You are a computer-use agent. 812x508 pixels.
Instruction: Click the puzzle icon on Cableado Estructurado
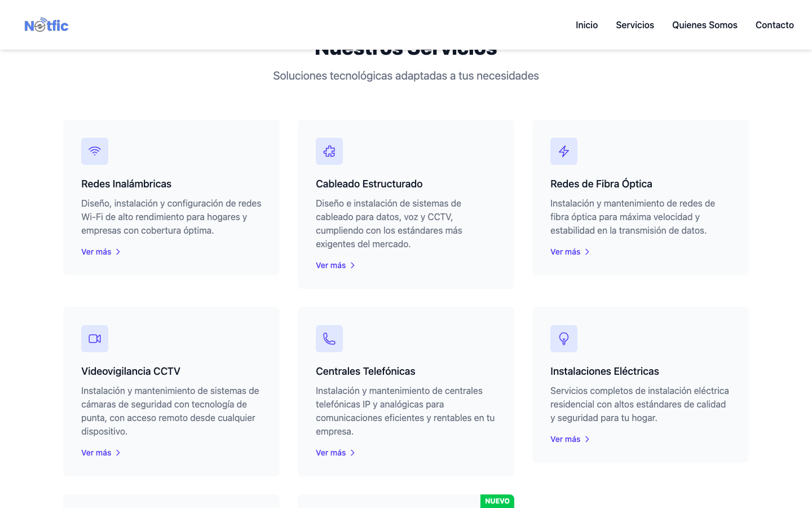pyautogui.click(x=329, y=151)
